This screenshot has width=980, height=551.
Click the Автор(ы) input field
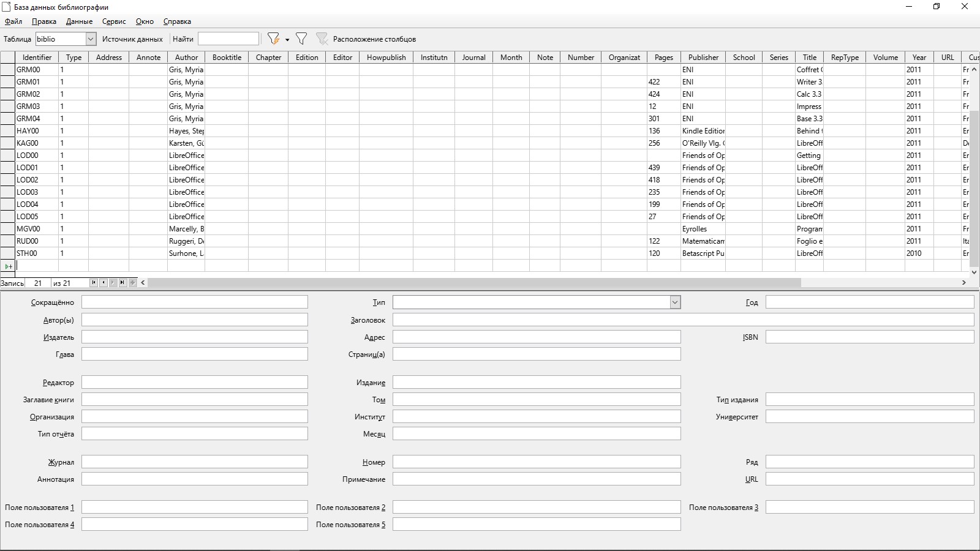tap(195, 320)
